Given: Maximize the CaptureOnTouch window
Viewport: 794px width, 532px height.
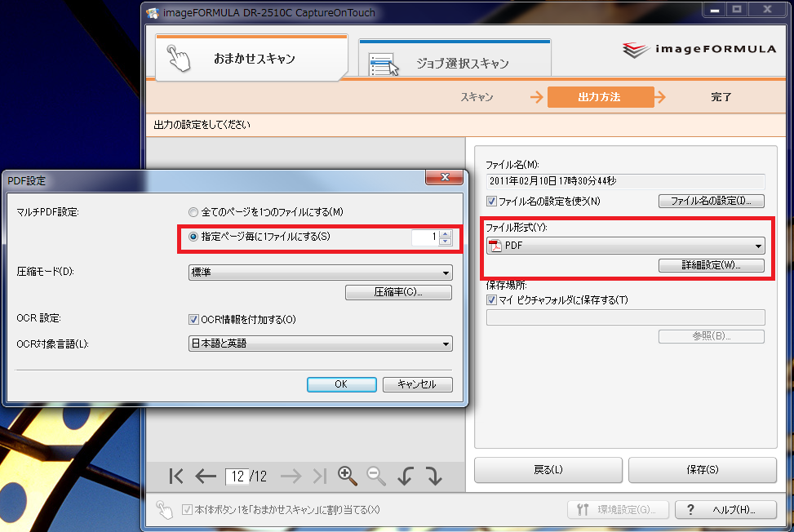Looking at the screenshot, I should tap(737, 9).
